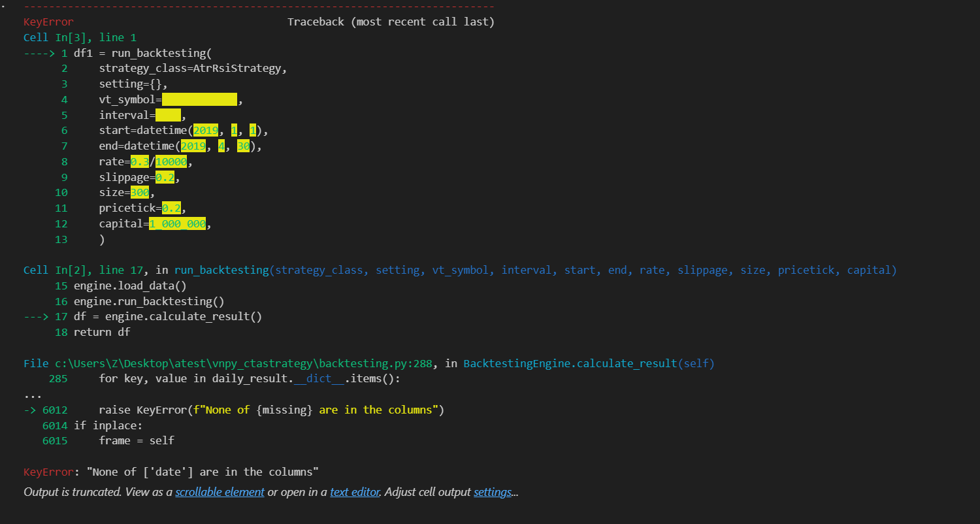Screen dimensions: 980x524
Task: Click the 'capital=1_000_000' line
Action: point(155,223)
